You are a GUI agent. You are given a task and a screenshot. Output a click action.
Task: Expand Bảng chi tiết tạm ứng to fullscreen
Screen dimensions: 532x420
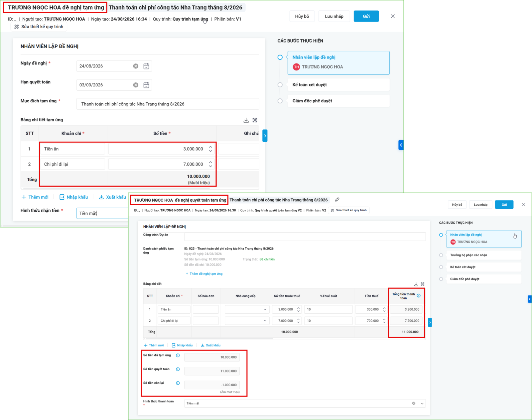click(x=255, y=120)
